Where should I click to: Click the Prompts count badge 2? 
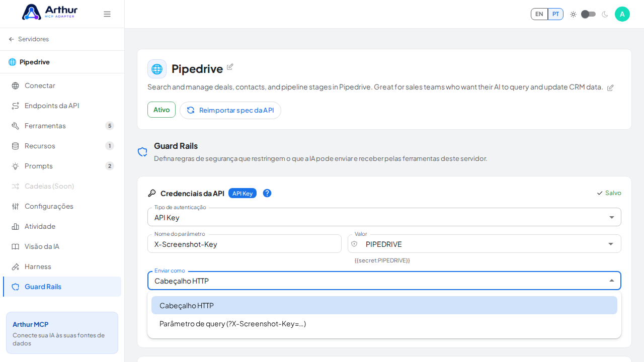tap(110, 166)
